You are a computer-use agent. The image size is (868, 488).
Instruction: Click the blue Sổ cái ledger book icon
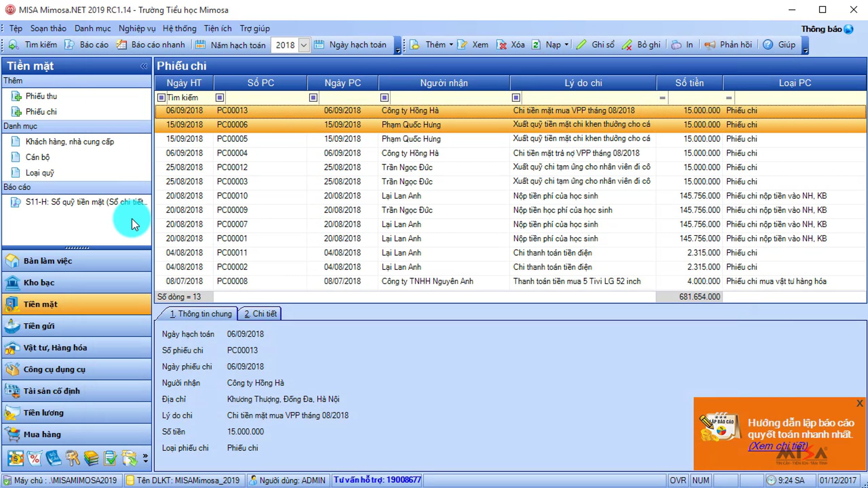point(54,458)
